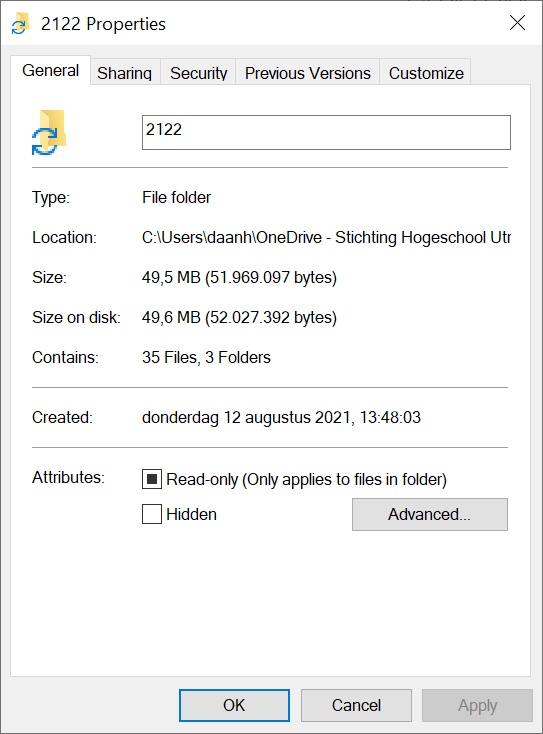The width and height of the screenshot is (543, 734).
Task: Click the large folder sync icon beside name field
Action: click(49, 132)
